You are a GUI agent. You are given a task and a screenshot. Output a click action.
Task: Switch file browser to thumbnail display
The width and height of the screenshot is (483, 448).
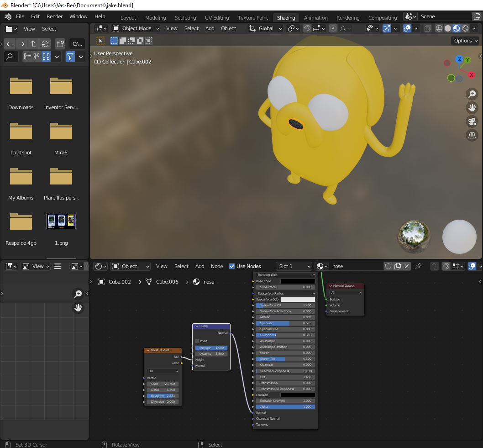coord(46,57)
